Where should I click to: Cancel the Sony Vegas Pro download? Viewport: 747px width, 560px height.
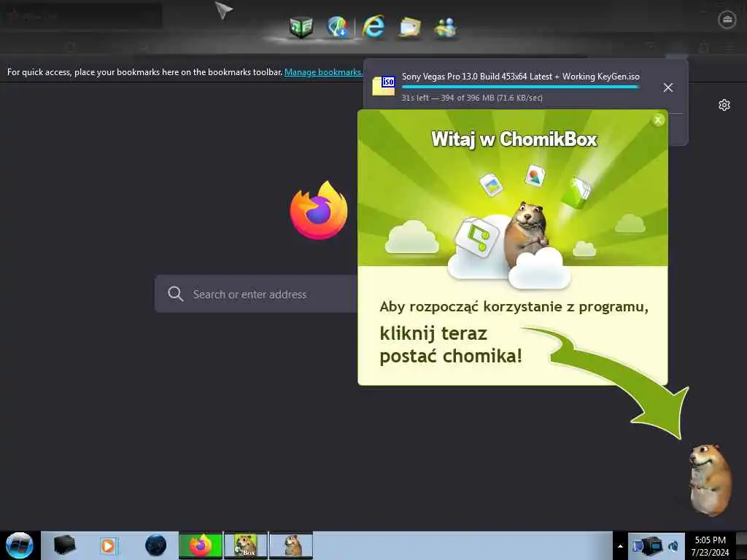point(668,87)
